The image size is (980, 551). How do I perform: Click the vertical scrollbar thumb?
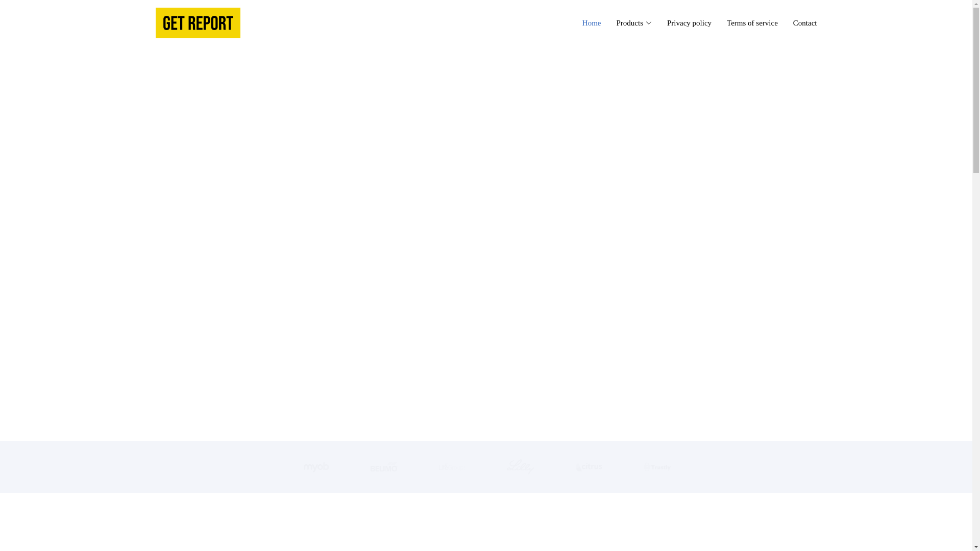[x=976, y=91]
